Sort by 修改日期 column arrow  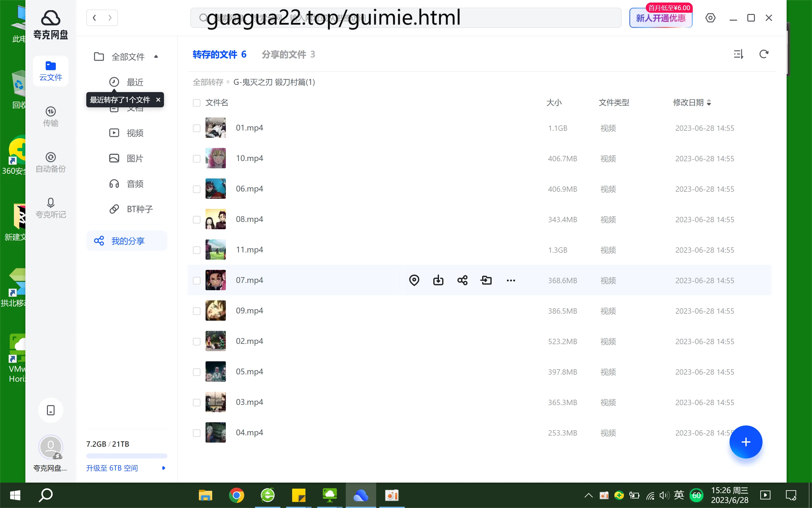[x=709, y=103]
